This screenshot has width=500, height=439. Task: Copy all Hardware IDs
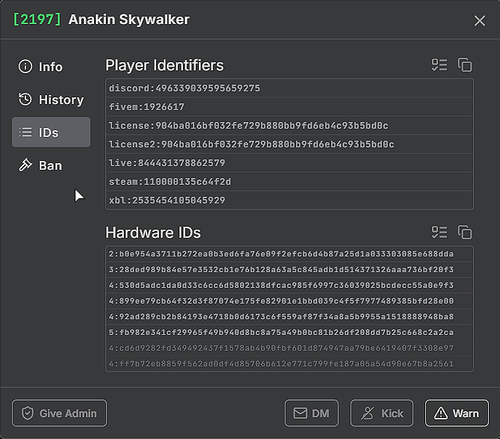[x=465, y=232]
